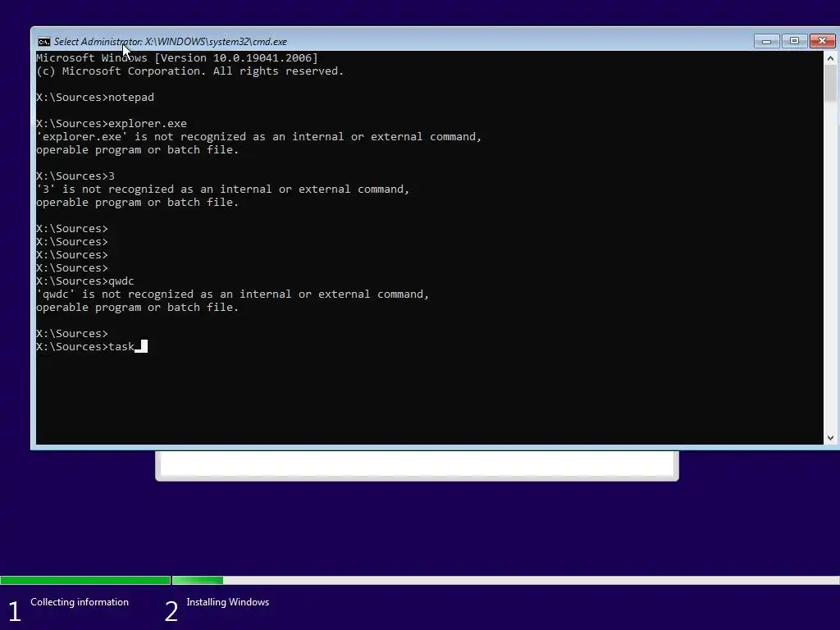Click the vertical scrollbar thumb
Screen dimensions: 840x630
tap(830, 83)
